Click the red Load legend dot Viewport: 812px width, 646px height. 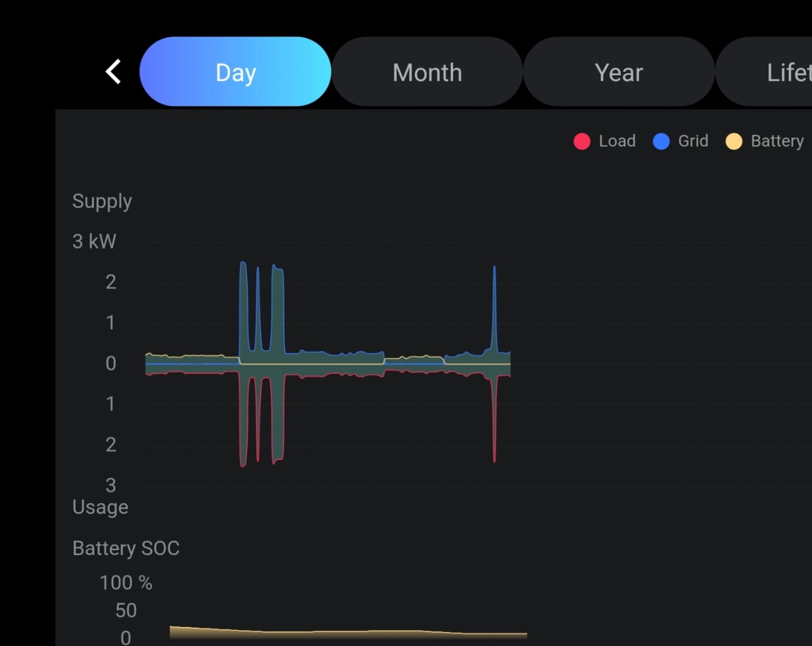pos(582,141)
